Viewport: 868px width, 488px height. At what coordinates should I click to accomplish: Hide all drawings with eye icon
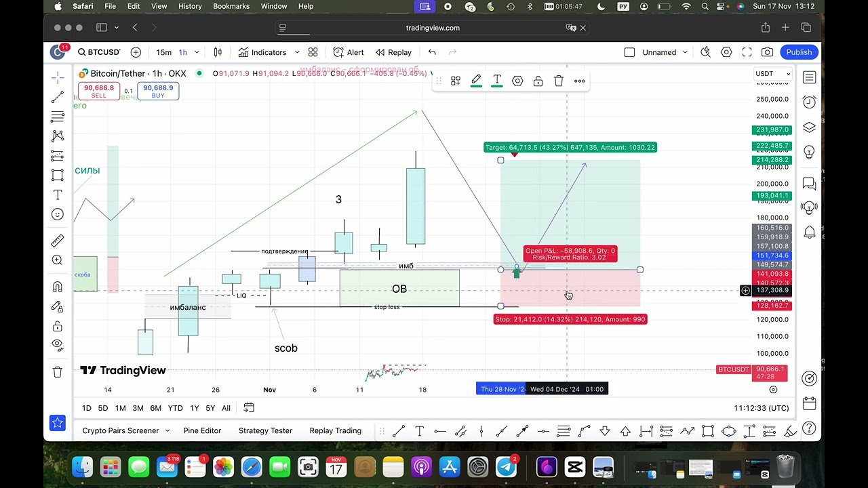[58, 346]
